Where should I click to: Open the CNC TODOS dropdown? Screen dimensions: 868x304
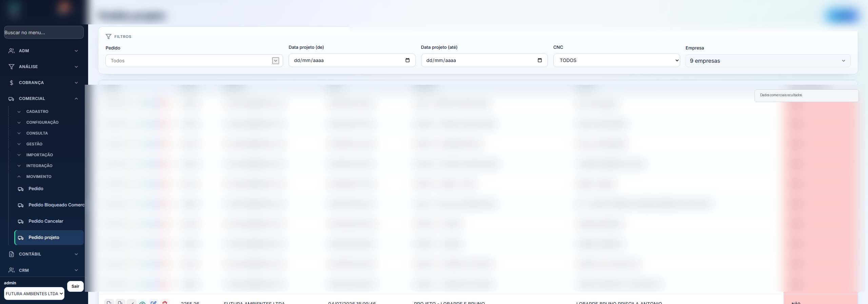(x=616, y=60)
